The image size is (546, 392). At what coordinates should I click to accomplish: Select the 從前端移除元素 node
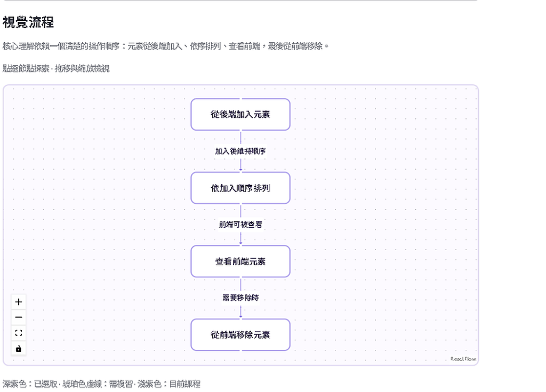coord(240,335)
